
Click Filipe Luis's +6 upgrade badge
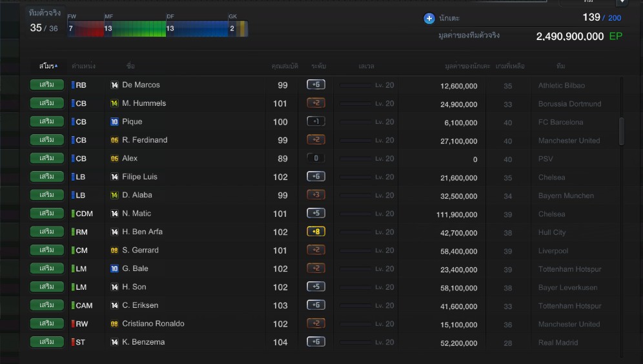(x=316, y=176)
